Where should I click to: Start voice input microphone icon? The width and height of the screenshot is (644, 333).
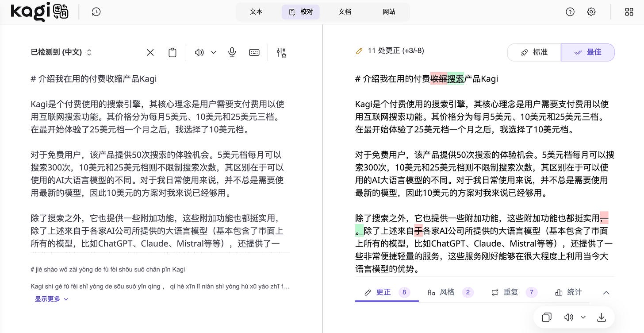pos(232,52)
